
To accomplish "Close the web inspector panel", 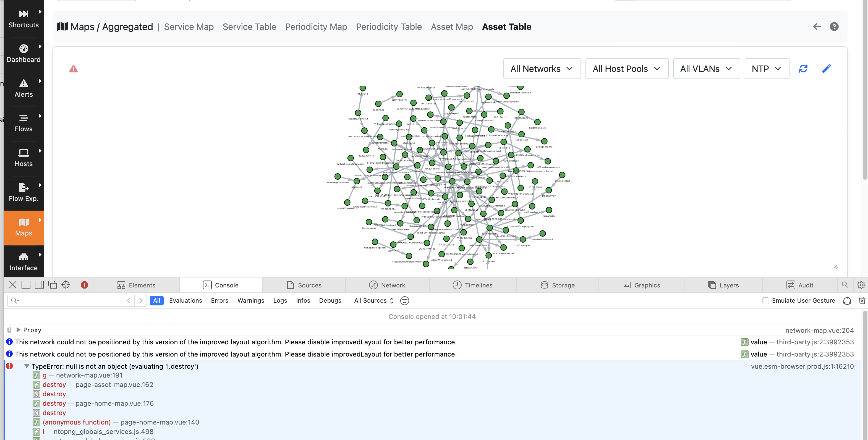I will pyautogui.click(x=12, y=285).
